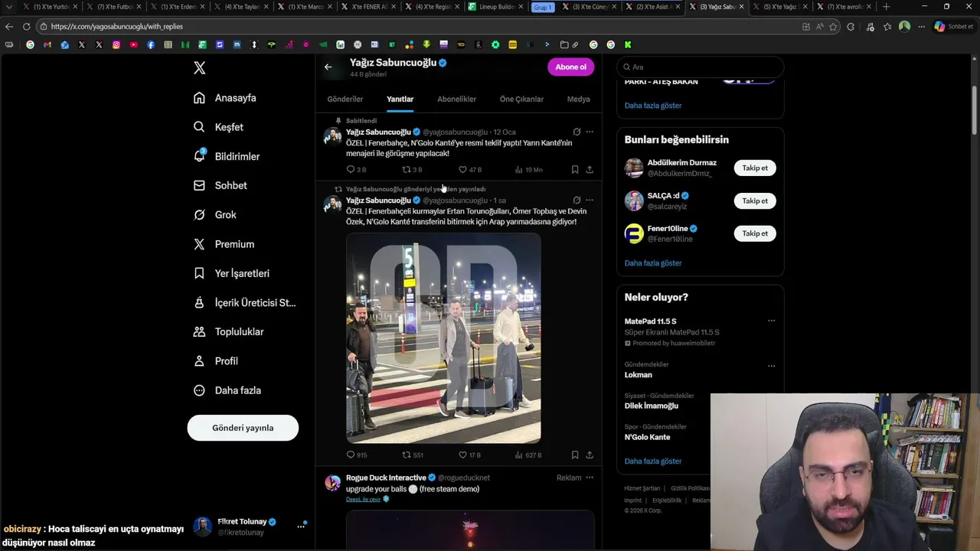Click the Abone ol button

click(570, 67)
